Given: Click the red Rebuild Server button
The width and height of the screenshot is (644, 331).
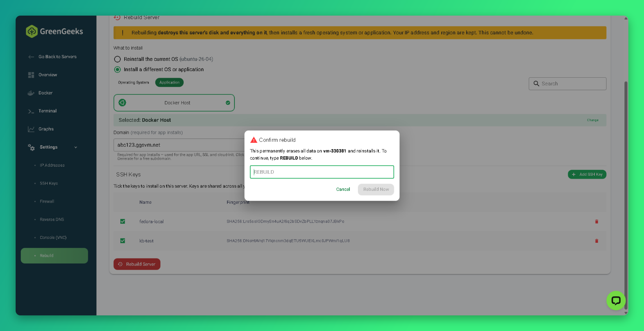Looking at the screenshot, I should [x=137, y=264].
